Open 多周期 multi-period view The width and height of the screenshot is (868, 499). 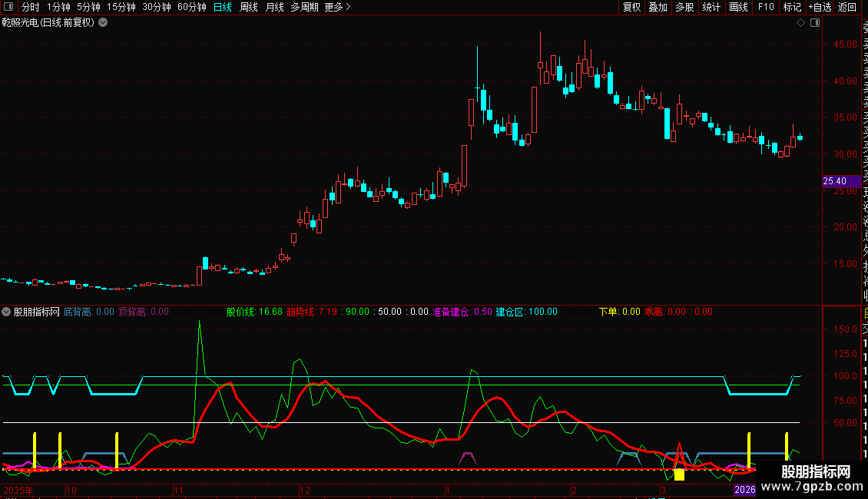tap(304, 7)
